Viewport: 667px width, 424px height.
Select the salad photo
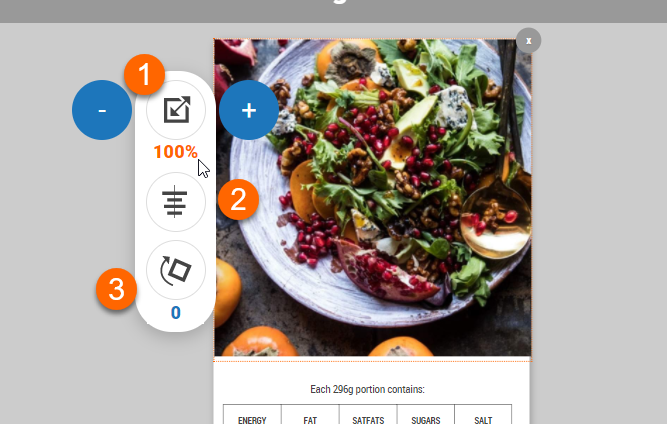(x=373, y=198)
